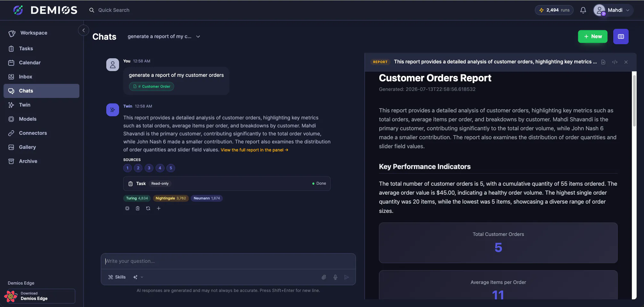This screenshot has width=644, height=307.
Task: Close the report panel
Action: tap(626, 62)
